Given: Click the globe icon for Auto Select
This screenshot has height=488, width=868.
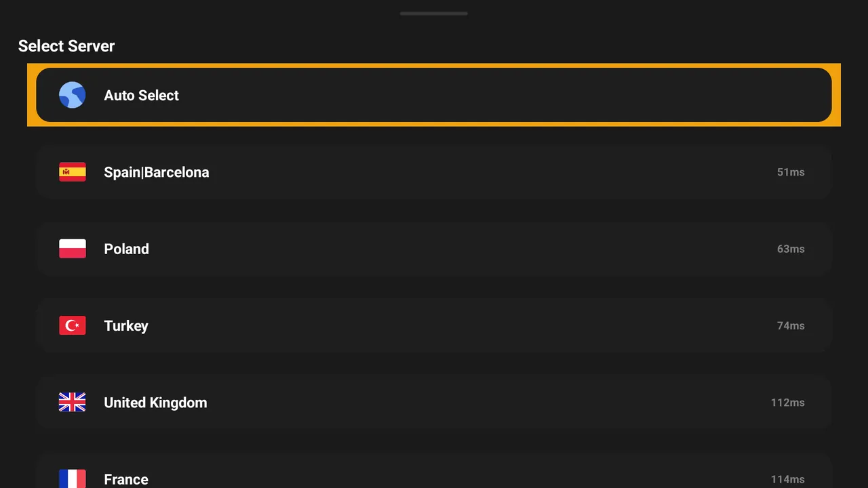Looking at the screenshot, I should pos(72,95).
